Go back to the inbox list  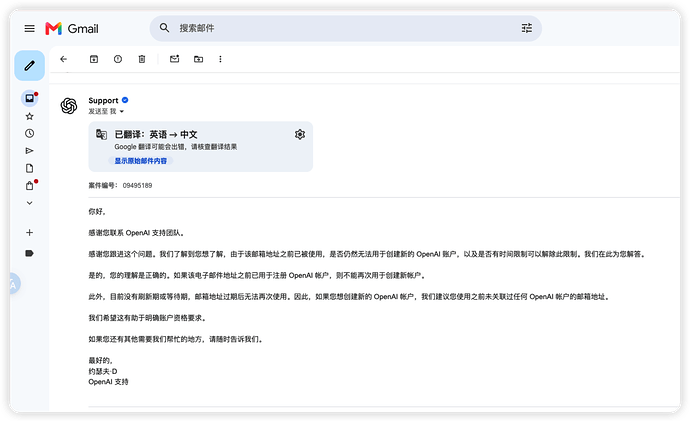click(x=63, y=59)
